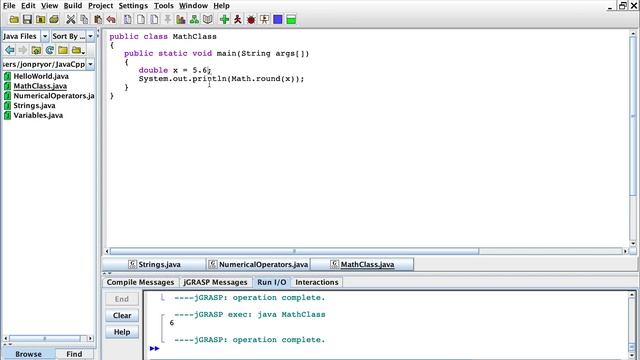Open the View menu

coord(49,6)
